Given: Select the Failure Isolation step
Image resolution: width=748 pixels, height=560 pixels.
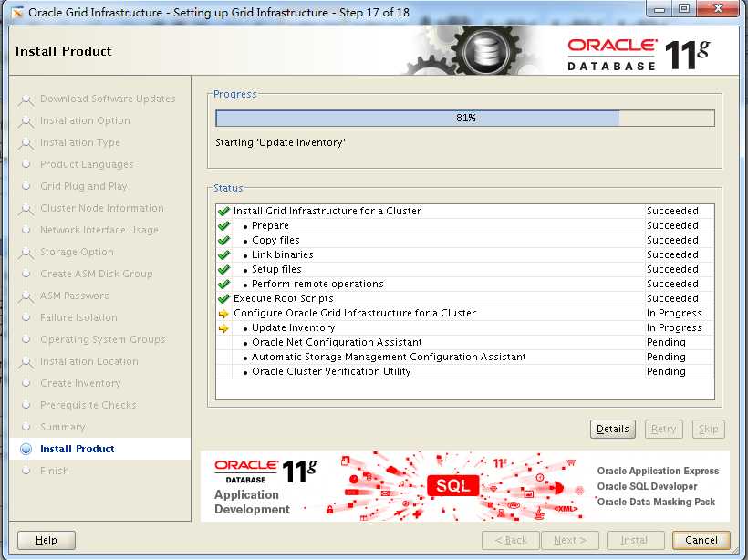Looking at the screenshot, I should [x=78, y=317].
